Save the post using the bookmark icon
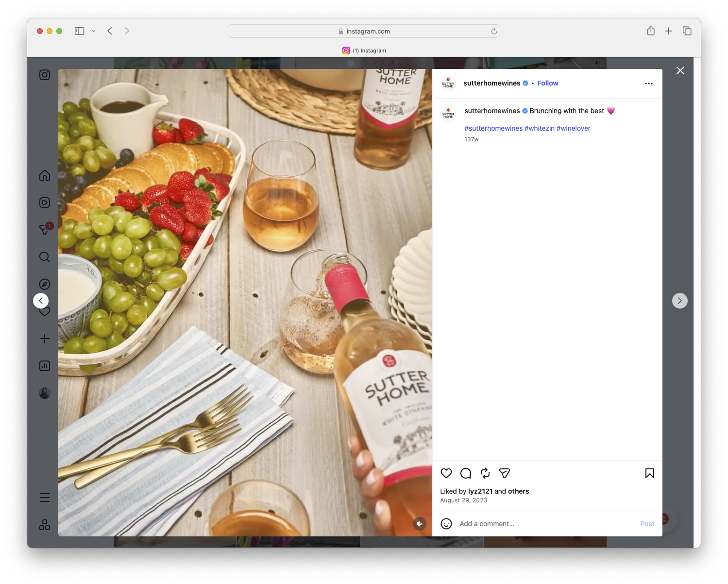The image size is (728, 584). click(649, 473)
